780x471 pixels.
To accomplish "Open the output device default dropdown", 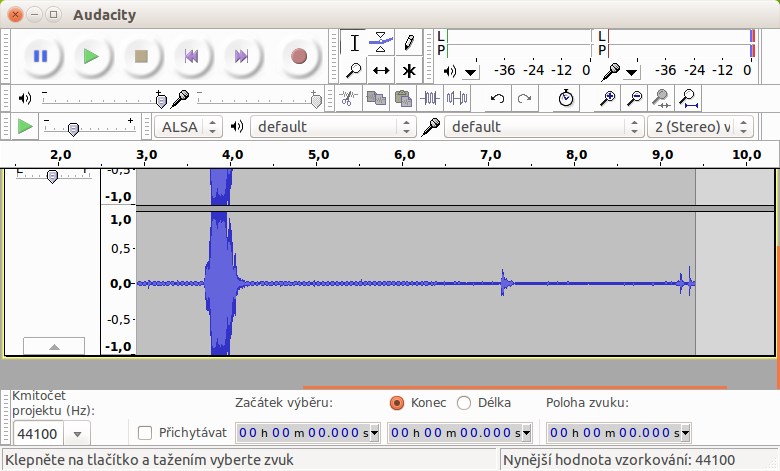I will coord(333,127).
